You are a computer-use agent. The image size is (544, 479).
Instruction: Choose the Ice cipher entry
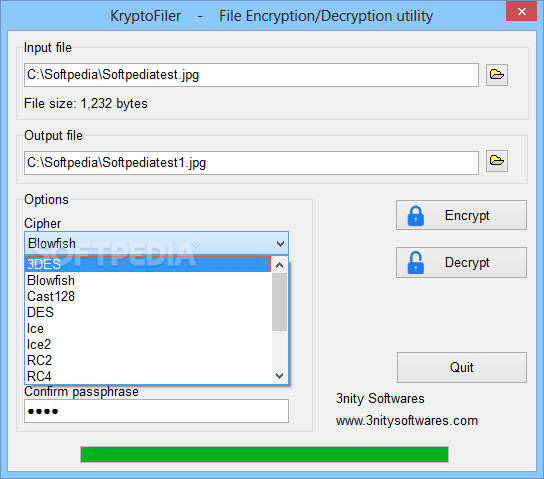tap(148, 328)
